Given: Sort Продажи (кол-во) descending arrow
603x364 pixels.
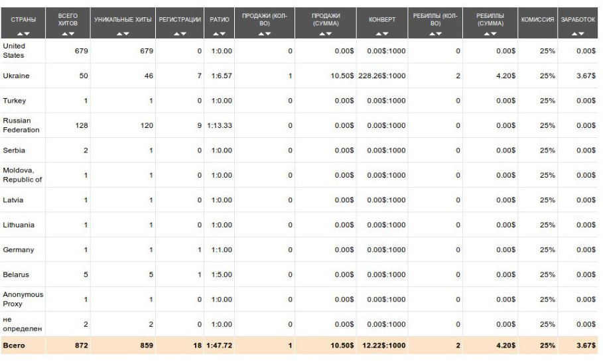Looking at the screenshot, I should click(267, 33).
